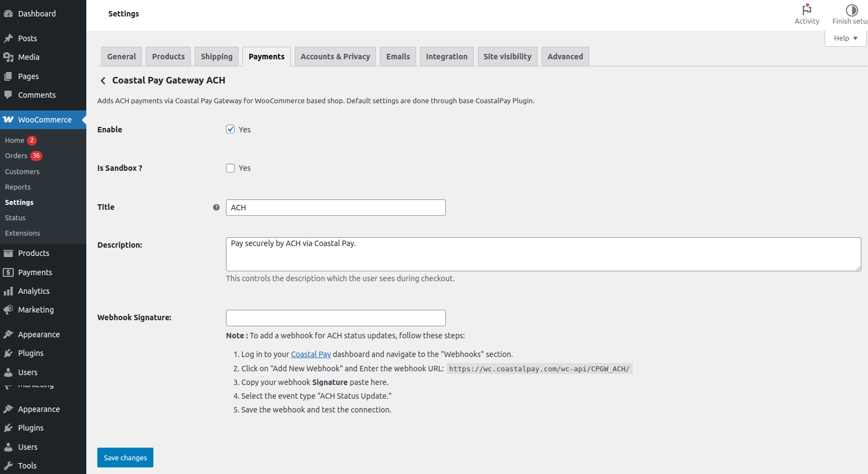Viewport: 868px width, 474px height.
Task: Click the Marketing megaphone icon
Action: 8,310
